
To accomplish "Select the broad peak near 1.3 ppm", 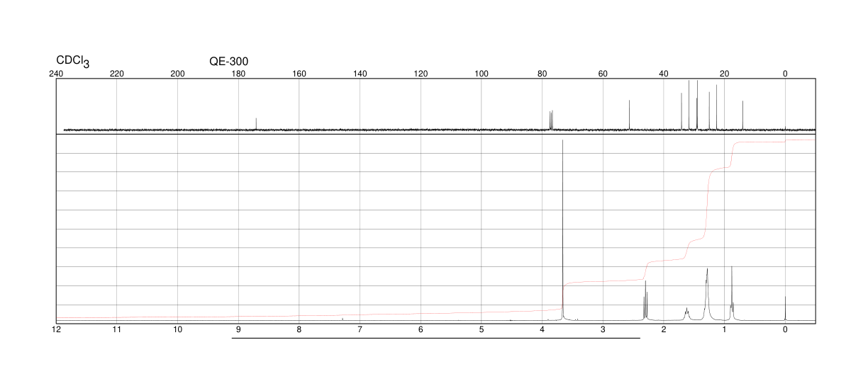I will [707, 294].
